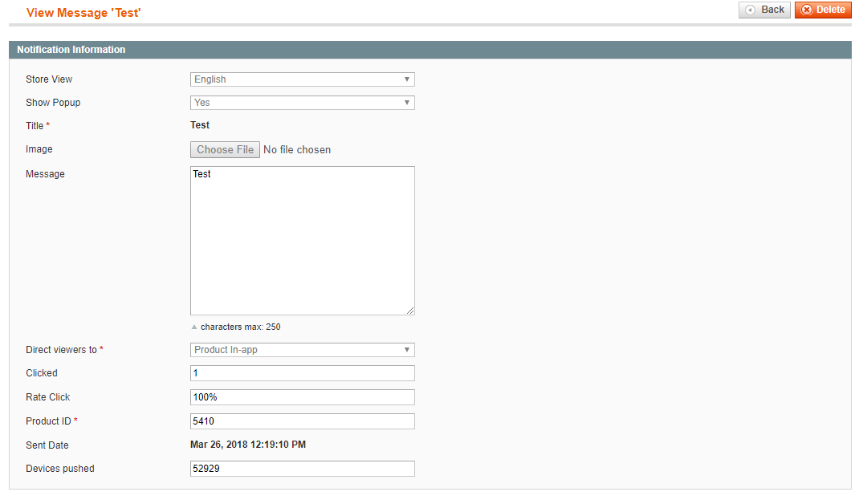Click the 'Devices pushed' label
Viewport: 863px width, 504px height.
tap(60, 469)
